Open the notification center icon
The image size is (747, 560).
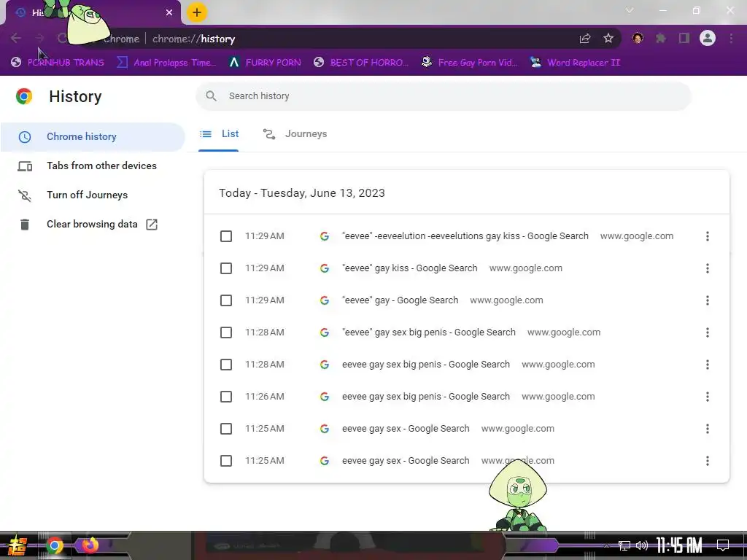[723, 545]
